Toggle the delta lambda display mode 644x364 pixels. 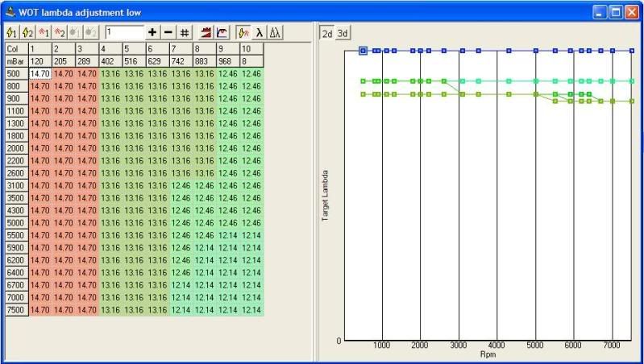(275, 32)
